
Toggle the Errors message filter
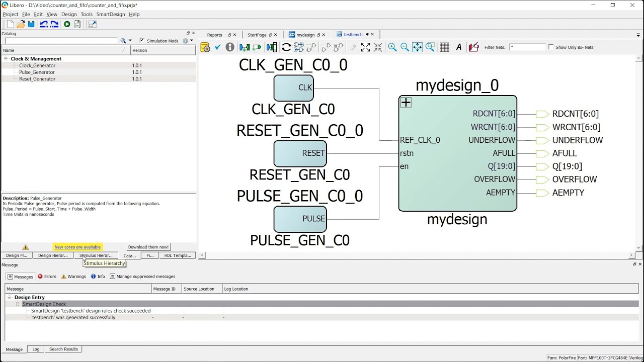(x=47, y=277)
